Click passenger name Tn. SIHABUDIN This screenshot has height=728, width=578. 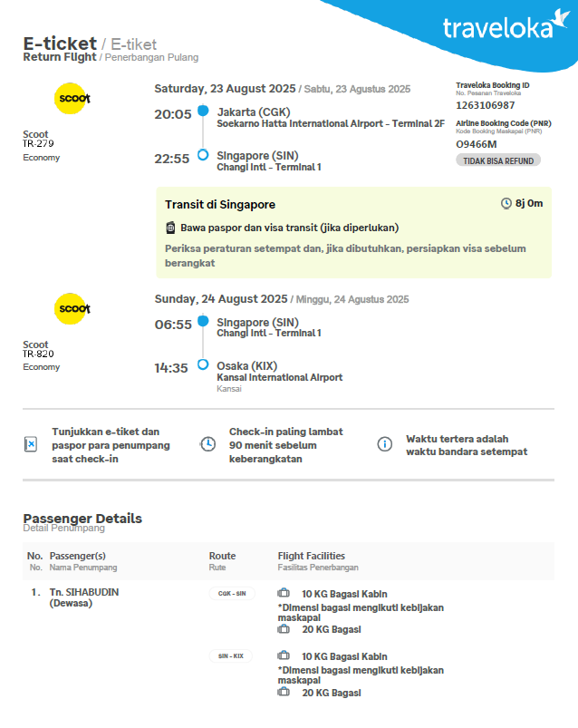coord(84,592)
